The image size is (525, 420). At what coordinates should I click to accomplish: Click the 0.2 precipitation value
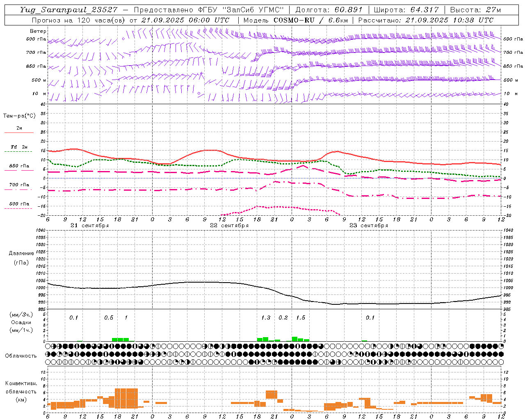283,318
